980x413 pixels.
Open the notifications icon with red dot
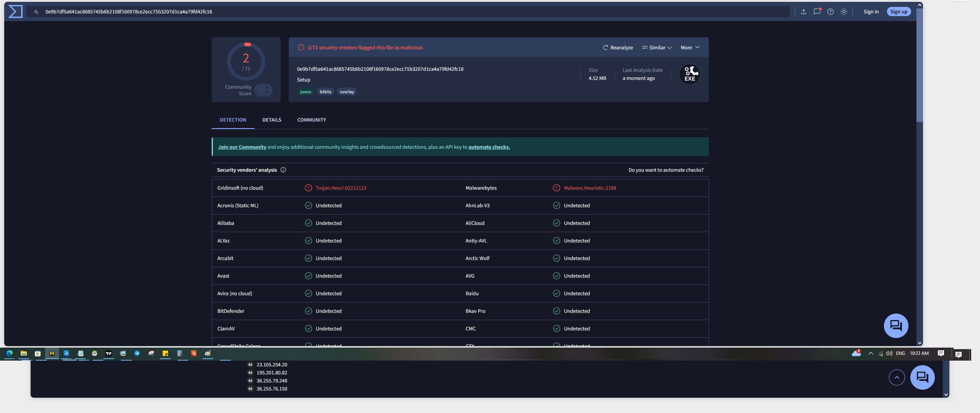coord(817,11)
